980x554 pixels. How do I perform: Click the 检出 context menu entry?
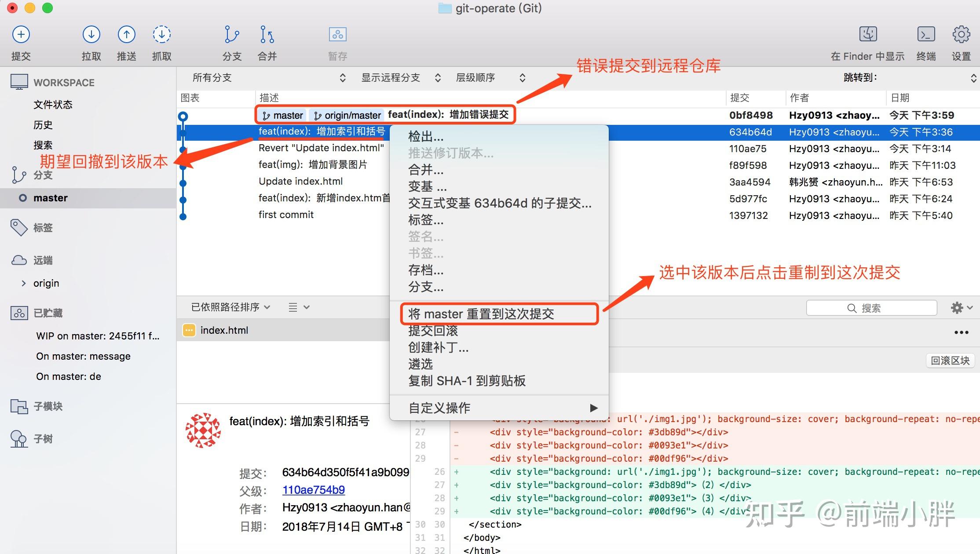pyautogui.click(x=425, y=136)
